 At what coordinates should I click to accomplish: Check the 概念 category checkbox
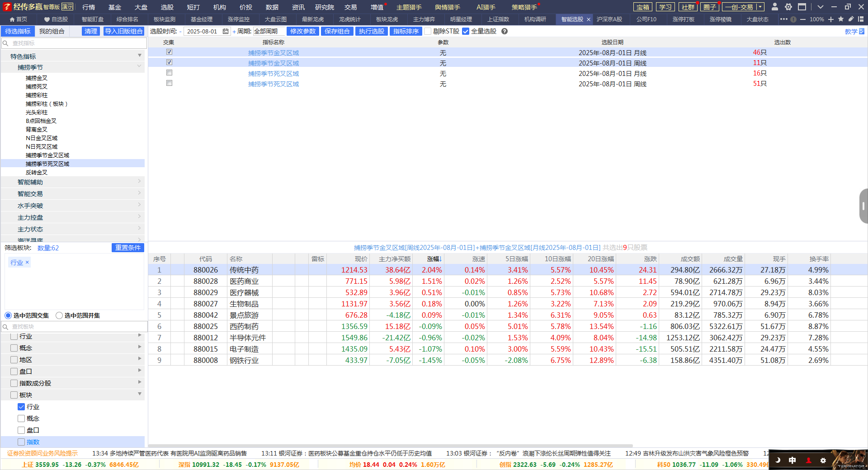coord(14,348)
